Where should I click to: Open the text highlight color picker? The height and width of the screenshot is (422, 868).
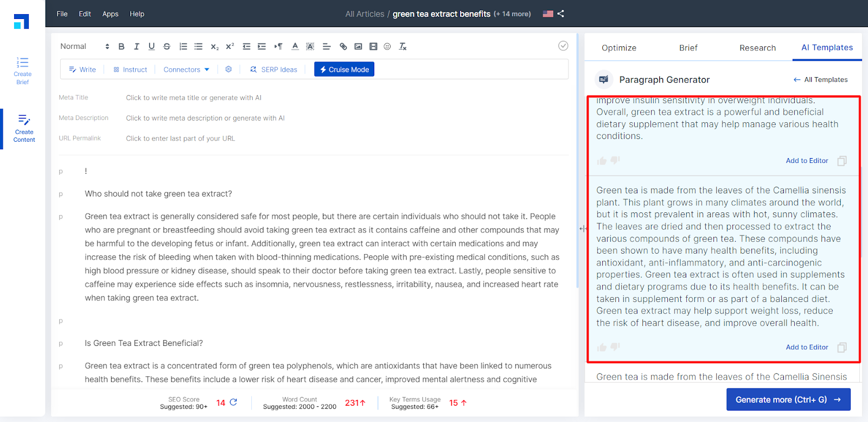[x=310, y=47]
